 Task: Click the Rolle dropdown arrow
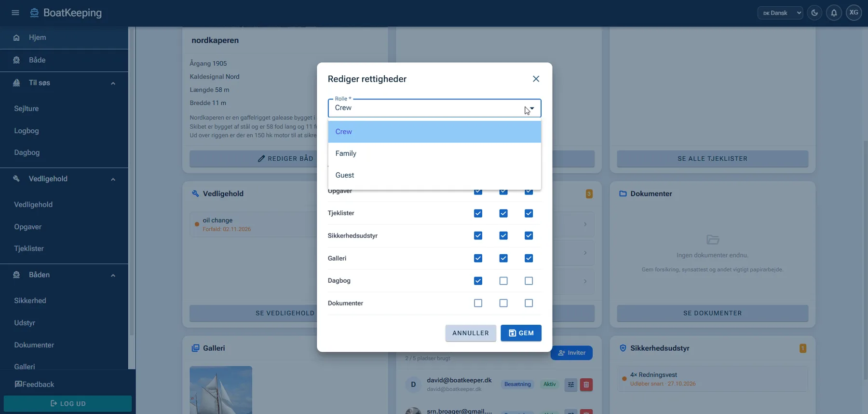coord(531,108)
